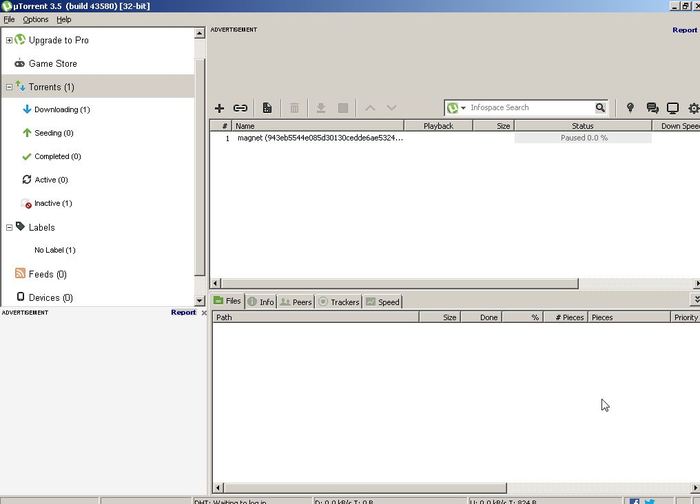Open the Help menu
The width and height of the screenshot is (700, 504).
pos(64,20)
